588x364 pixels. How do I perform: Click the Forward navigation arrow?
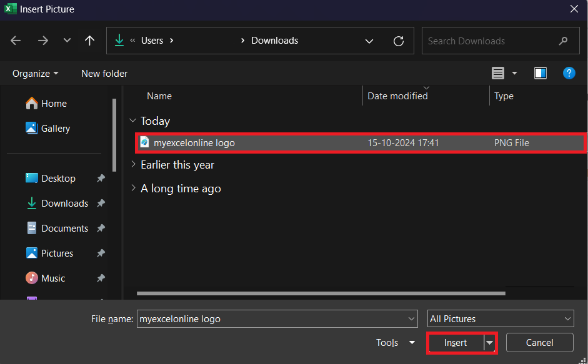pos(42,41)
